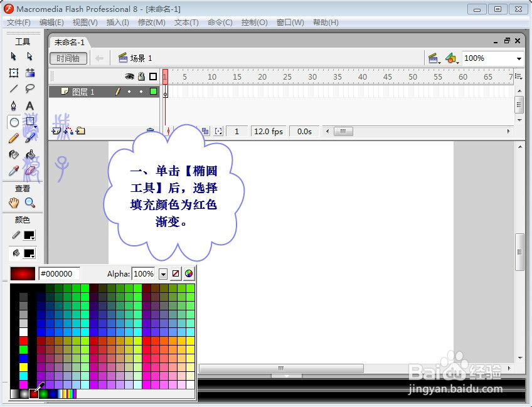Image resolution: width=532 pixels, height=407 pixels.
Task: Open the 文本(T) menu
Action: (186, 23)
